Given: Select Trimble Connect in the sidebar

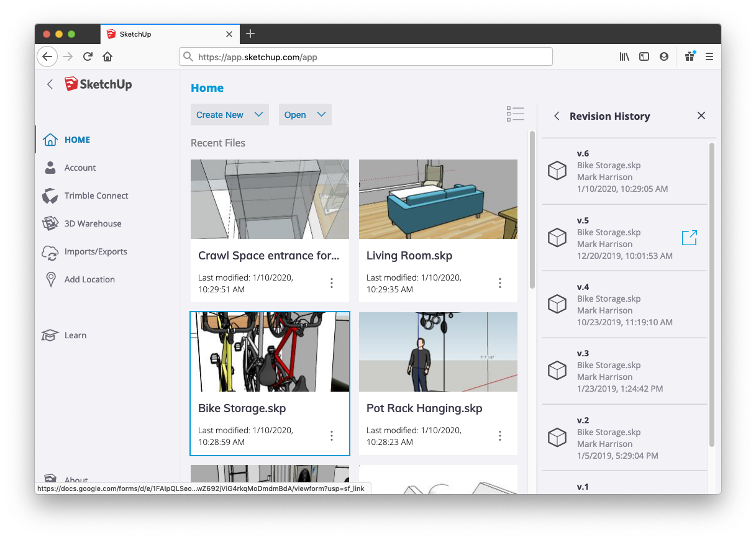Looking at the screenshot, I should click(96, 196).
